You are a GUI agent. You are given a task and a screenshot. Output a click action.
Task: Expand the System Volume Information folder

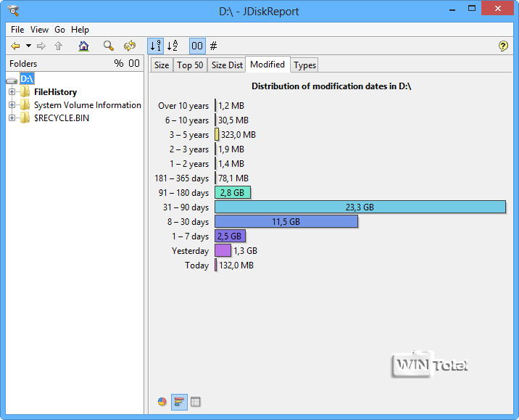click(x=12, y=105)
